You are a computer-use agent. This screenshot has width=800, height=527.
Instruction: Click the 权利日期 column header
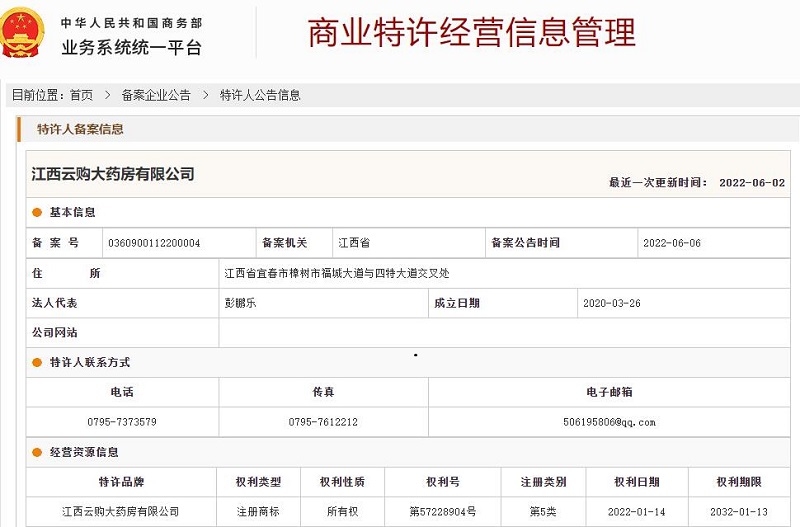(637, 482)
